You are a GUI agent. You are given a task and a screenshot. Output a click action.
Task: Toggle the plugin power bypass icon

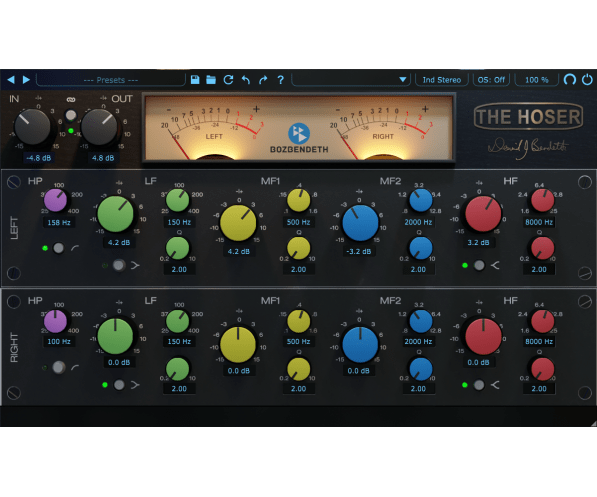pyautogui.click(x=587, y=80)
